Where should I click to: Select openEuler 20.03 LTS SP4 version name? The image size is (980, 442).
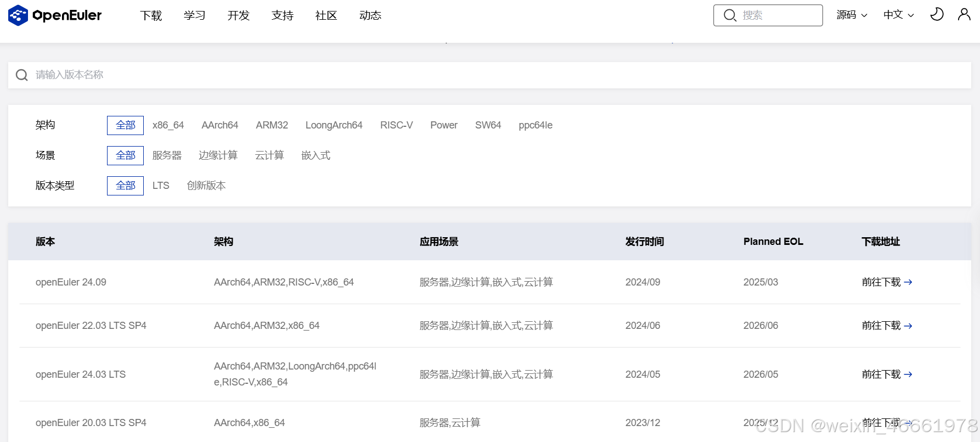(91, 423)
